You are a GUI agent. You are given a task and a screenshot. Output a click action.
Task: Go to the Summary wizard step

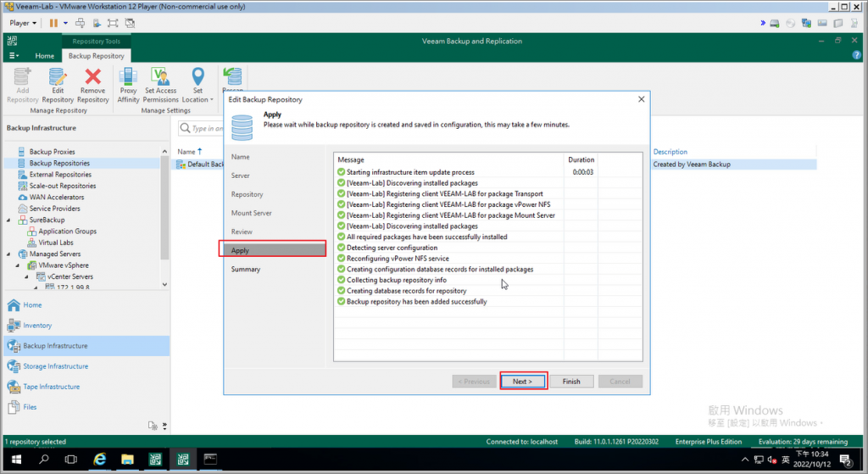(245, 269)
